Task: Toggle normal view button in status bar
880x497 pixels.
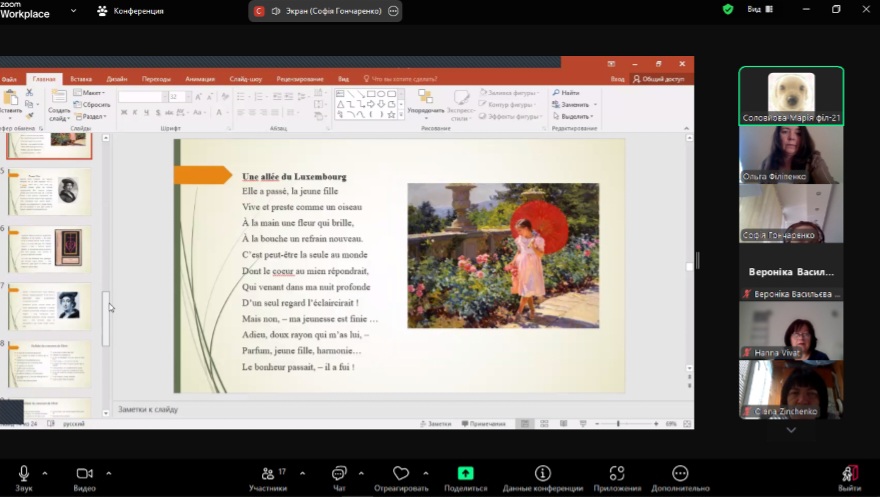Action: tap(525, 424)
